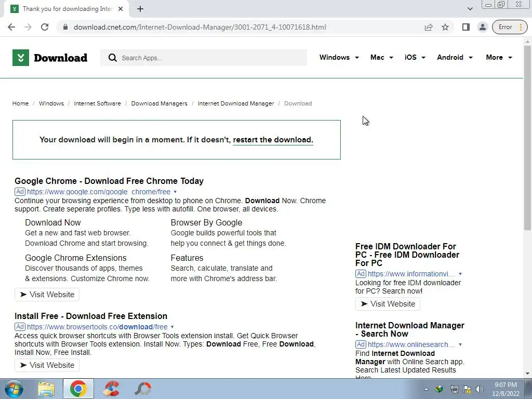This screenshot has width=532, height=399.
Task: Open the Chrome profile avatar
Action: tap(482, 27)
